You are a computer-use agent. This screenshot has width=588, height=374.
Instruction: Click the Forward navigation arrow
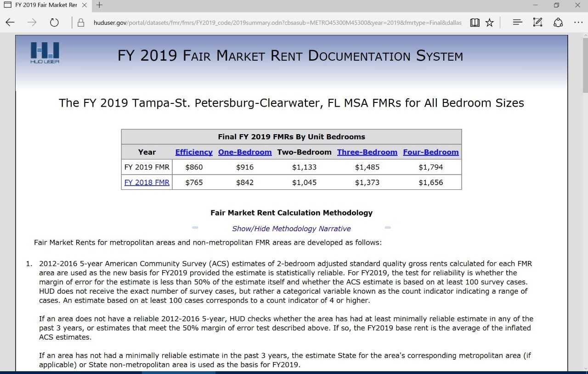coord(32,23)
